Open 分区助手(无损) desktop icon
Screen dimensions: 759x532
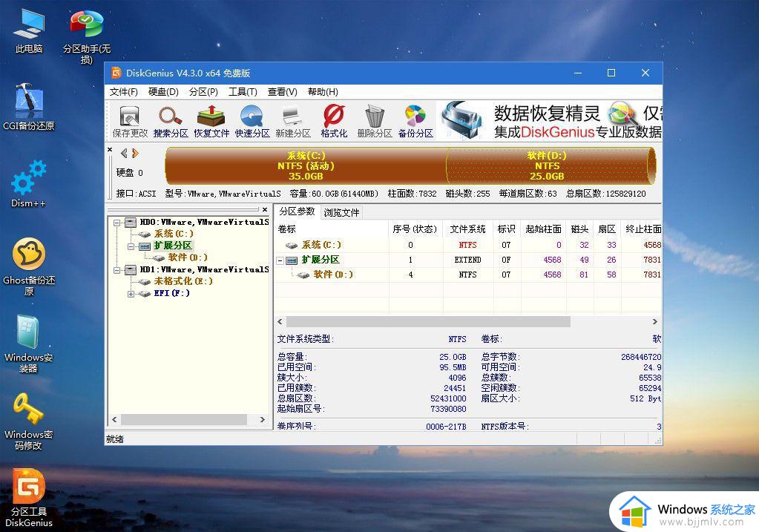[87, 37]
